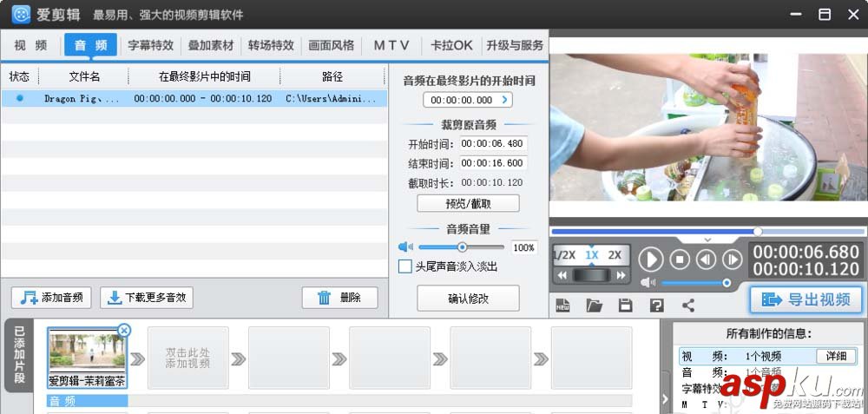Open the 字幕特效 tab
Screen dimensions: 868x414
(x=150, y=45)
